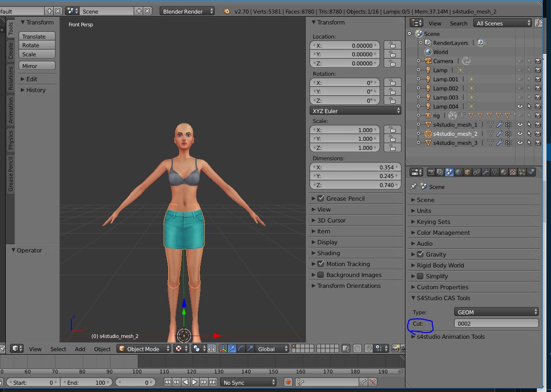The image size is (551, 392).
Task: Open the Modifiers wrench properties tab
Action: [x=486, y=172]
